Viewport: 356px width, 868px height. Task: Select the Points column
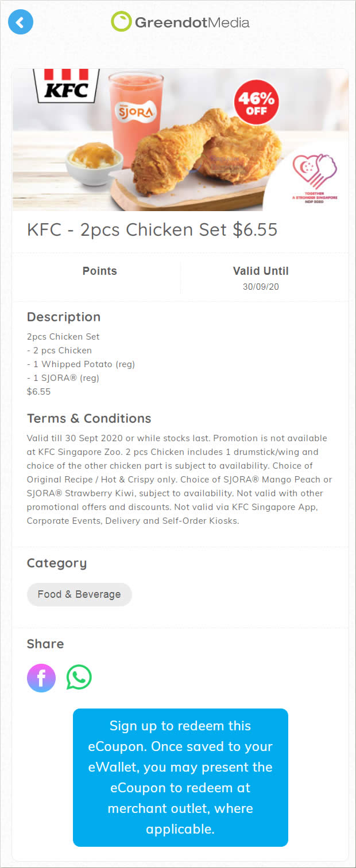pos(99,278)
